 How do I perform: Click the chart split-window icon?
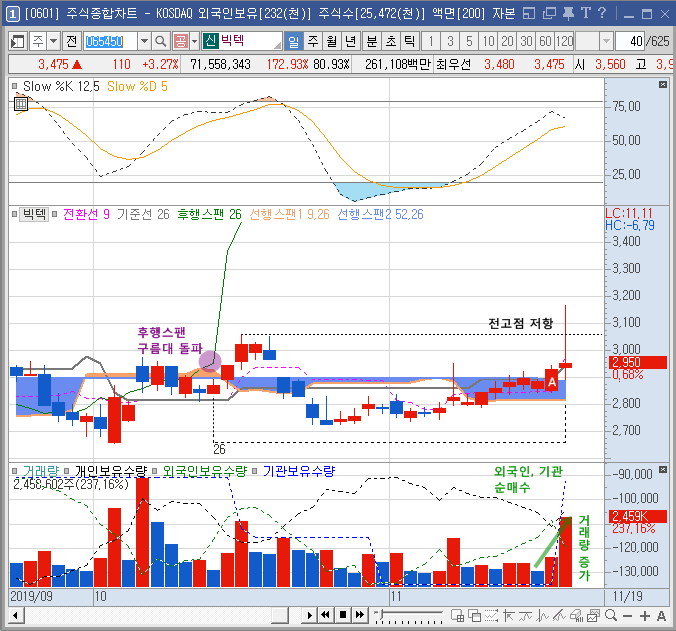coord(458,616)
